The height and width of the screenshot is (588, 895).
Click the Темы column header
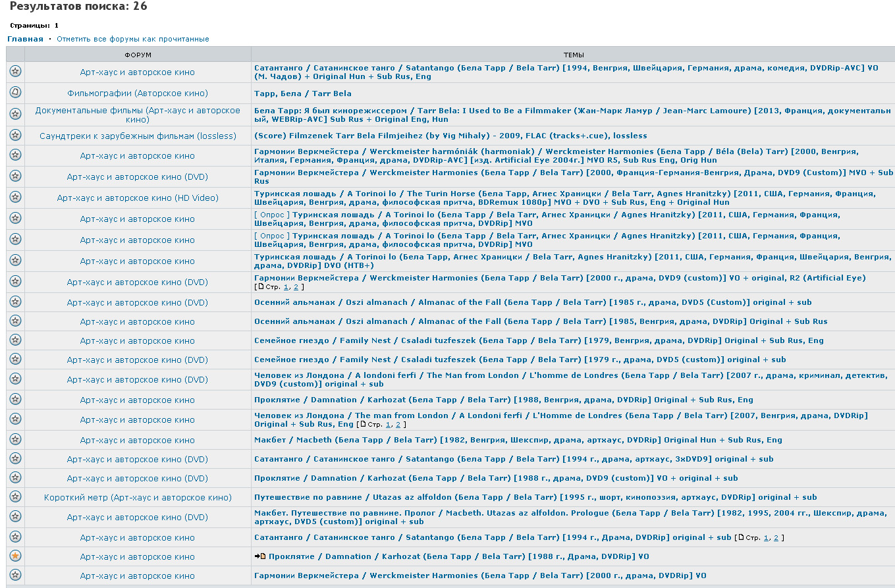point(573,55)
